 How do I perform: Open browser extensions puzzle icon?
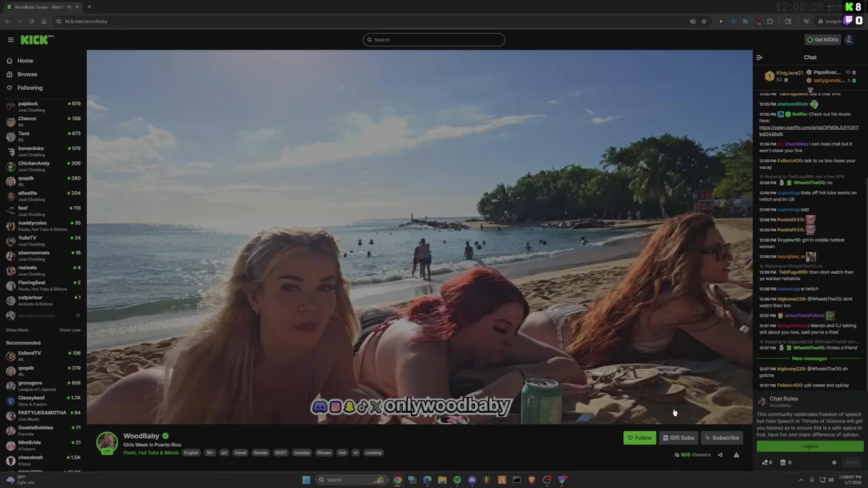pos(770,22)
